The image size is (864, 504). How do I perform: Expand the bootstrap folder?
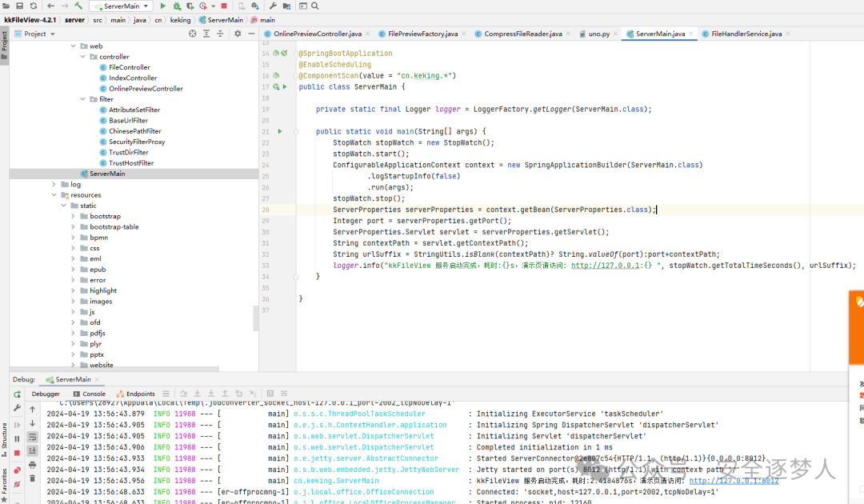(73, 216)
